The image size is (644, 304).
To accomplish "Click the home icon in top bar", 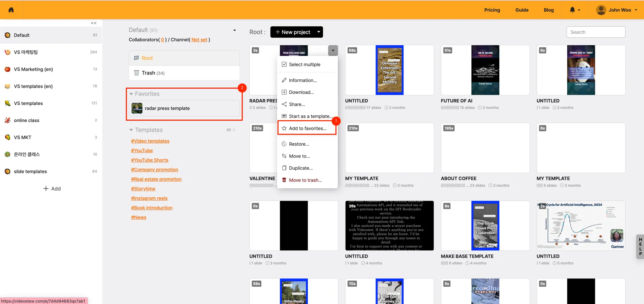I will click(x=11, y=10).
